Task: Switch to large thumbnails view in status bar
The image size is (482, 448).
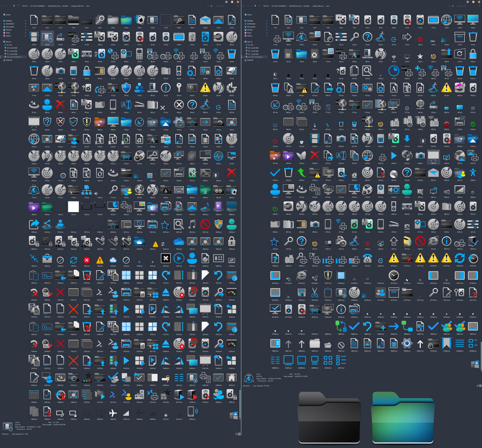Action: click(x=239, y=434)
